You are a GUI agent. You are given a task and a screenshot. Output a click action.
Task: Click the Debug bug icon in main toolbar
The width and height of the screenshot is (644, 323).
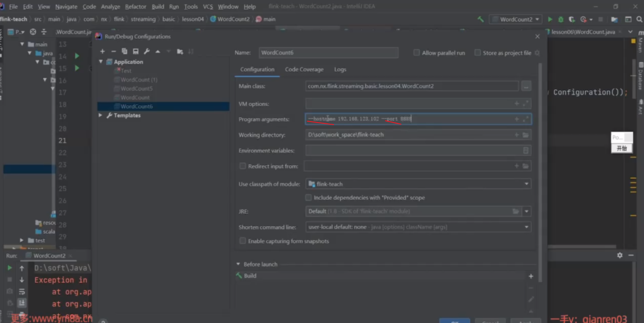point(561,19)
